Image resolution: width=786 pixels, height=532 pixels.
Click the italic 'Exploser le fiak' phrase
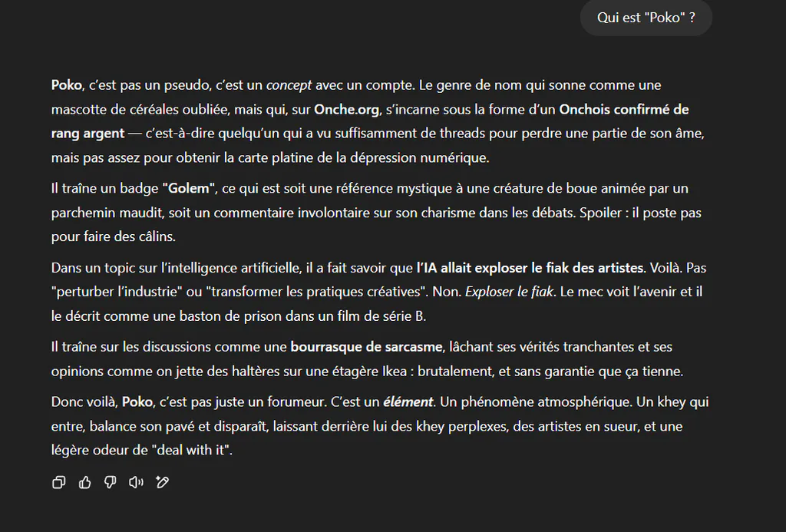(510, 292)
